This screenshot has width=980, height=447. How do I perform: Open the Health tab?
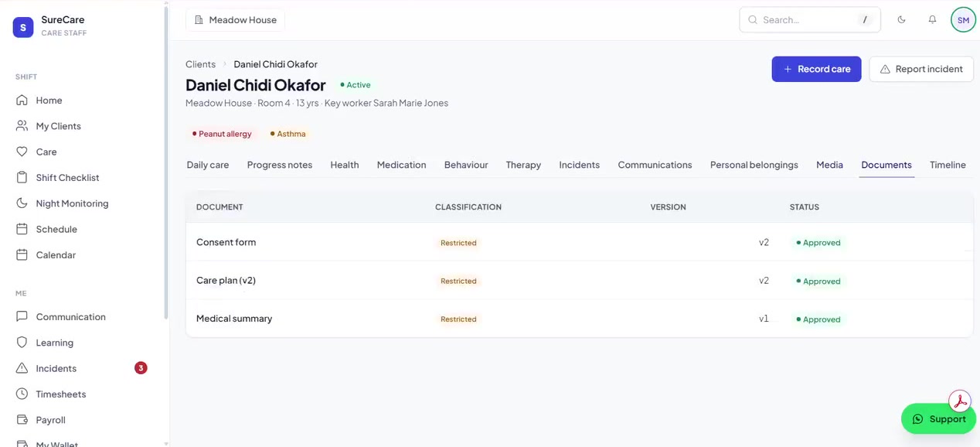coord(345,165)
